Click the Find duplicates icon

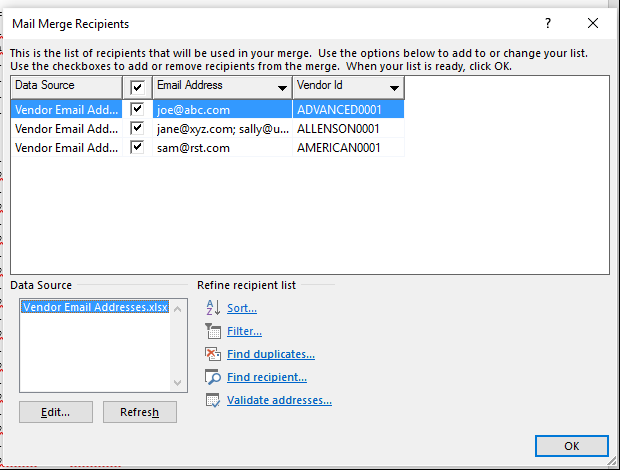click(211, 354)
